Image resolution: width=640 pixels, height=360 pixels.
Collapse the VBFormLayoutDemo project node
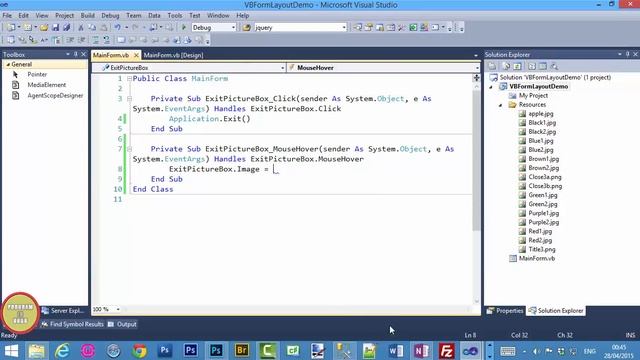[491, 87]
